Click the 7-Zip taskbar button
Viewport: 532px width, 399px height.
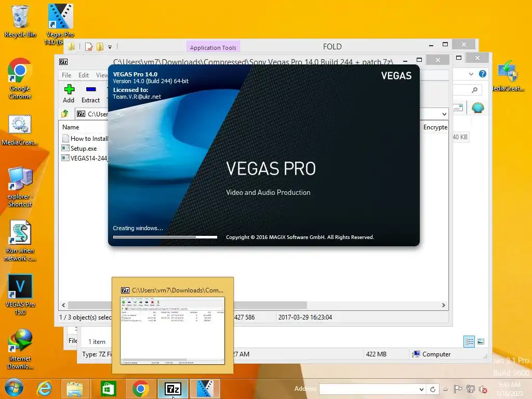click(172, 389)
